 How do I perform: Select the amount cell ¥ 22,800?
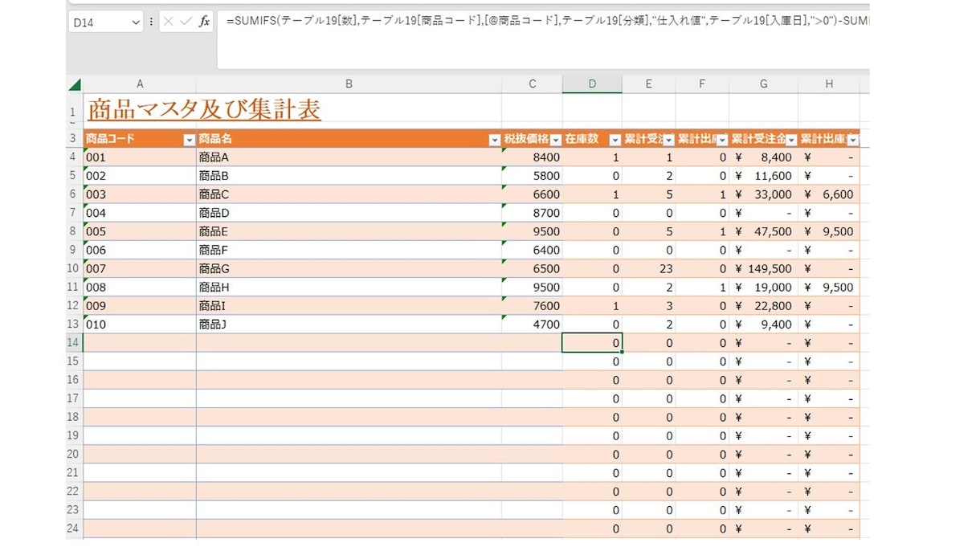[764, 306]
